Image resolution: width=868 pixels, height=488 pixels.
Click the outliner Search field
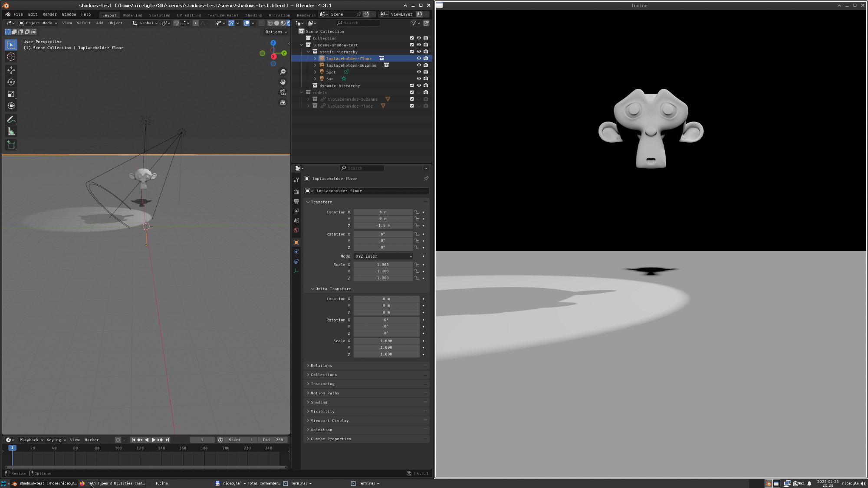358,23
